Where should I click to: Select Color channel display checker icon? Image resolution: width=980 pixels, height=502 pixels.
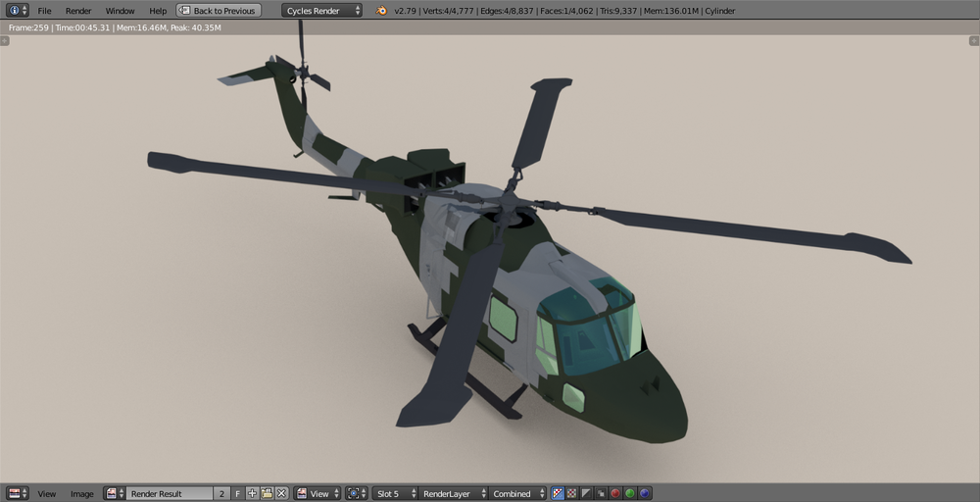[572, 493]
